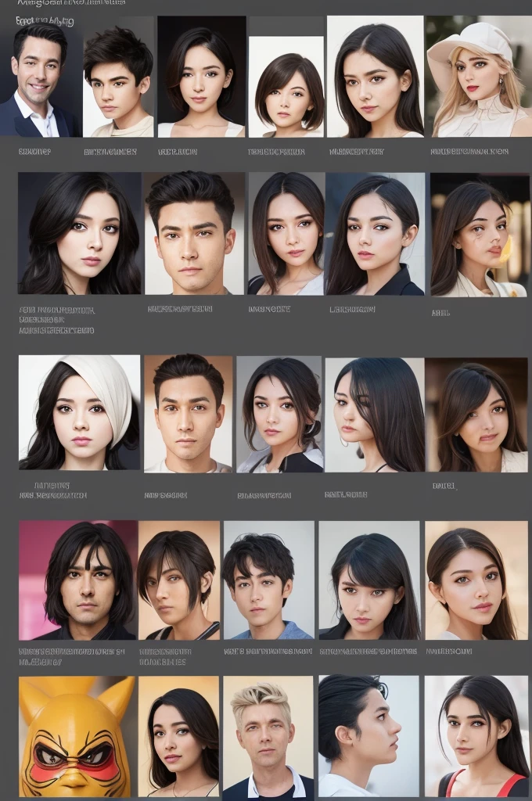532x801 pixels.
Task: Open the portrait with blurred warm lights behind
Action: pos(480,235)
